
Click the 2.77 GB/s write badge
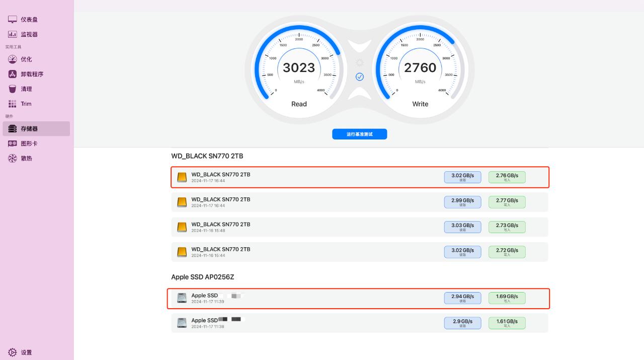coord(507,202)
